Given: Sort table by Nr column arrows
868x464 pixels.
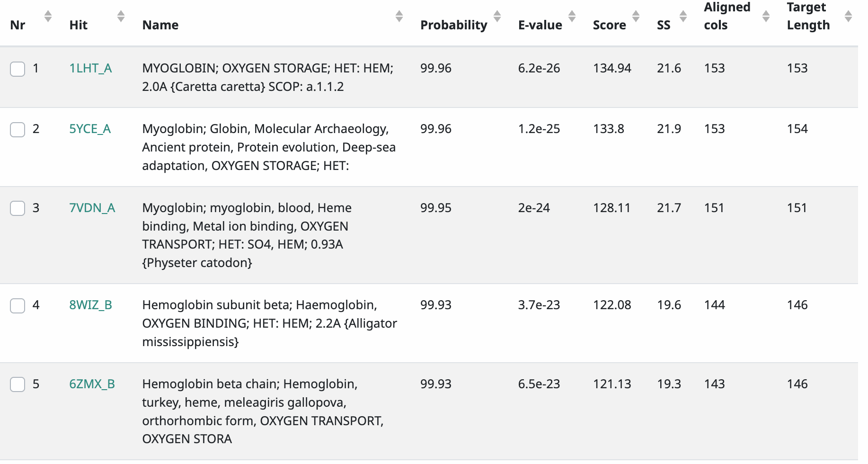Looking at the screenshot, I should [x=48, y=16].
